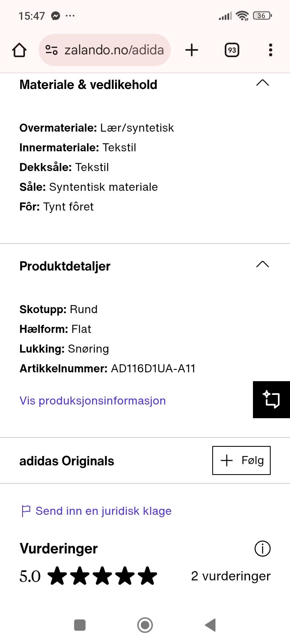Open the tab switcher showing 93 tabs
Viewport: 290px width, 644px height.
pos(232,50)
